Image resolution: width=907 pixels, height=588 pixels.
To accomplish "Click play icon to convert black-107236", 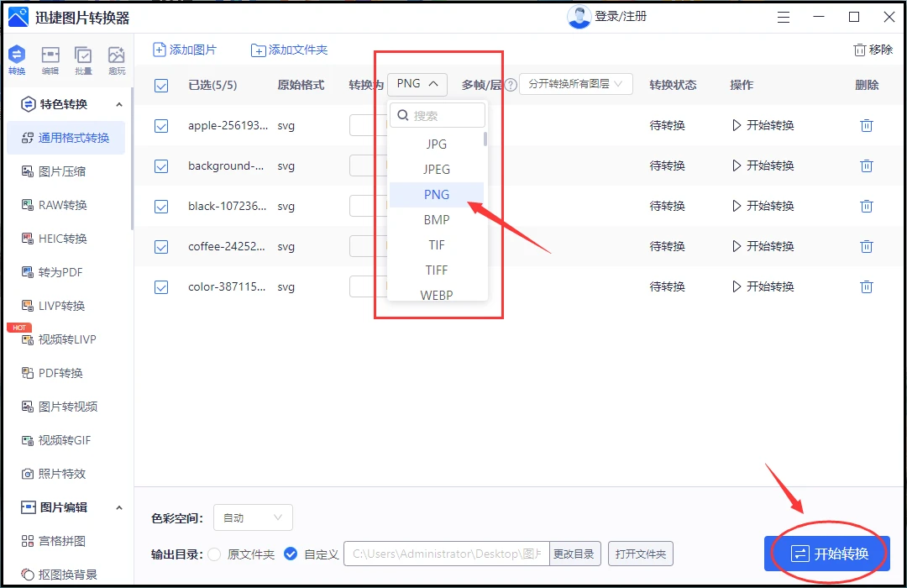I will click(x=737, y=206).
